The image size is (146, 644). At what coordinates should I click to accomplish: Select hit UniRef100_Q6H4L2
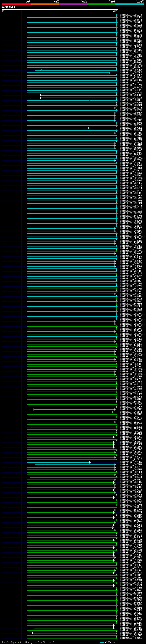point(131,22)
